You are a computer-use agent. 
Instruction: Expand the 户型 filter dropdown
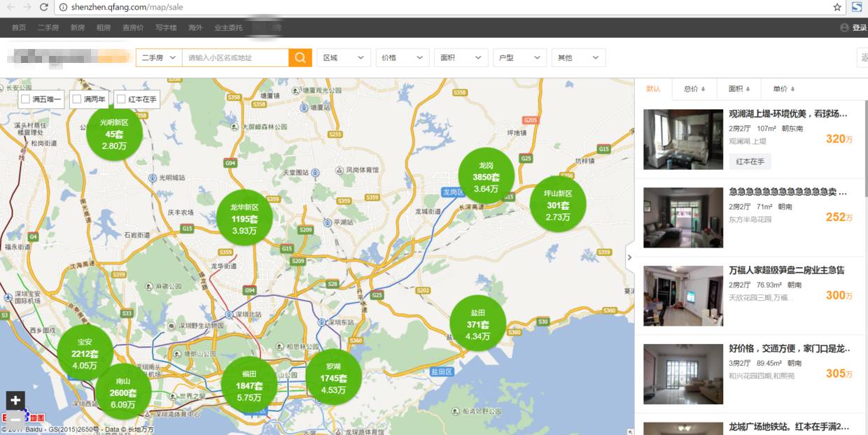pyautogui.click(x=520, y=57)
